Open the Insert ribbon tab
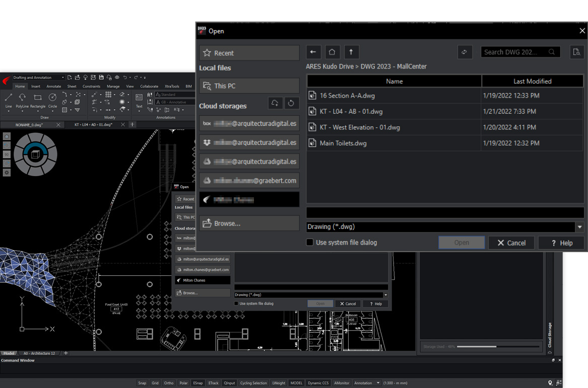Viewport: 588px width, 388px height. 36,86
